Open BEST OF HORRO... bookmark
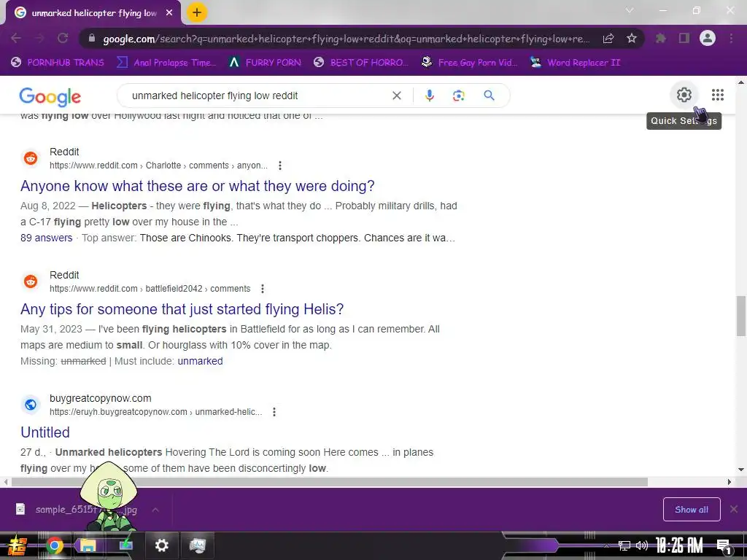 pos(361,63)
